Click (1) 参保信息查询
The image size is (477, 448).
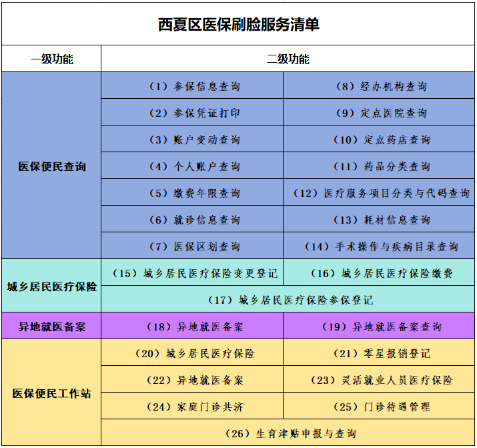[x=193, y=86]
